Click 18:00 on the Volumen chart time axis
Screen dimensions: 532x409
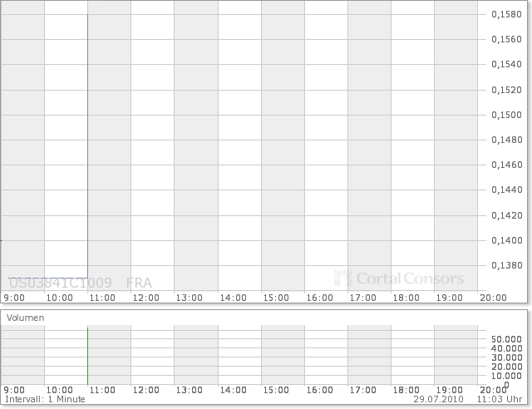(x=406, y=390)
